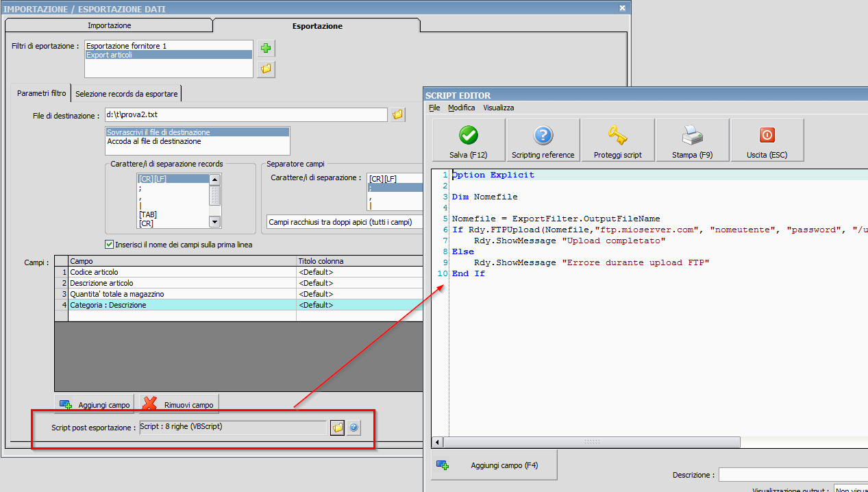
Task: Select [CR][LF] in the Separatore campi list
Action: [395, 179]
